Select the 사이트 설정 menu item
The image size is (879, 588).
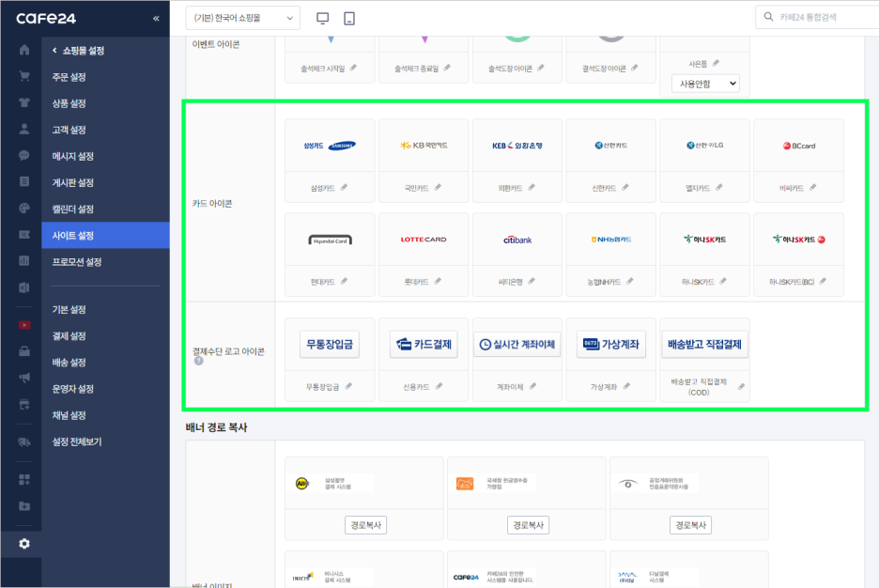point(105,236)
